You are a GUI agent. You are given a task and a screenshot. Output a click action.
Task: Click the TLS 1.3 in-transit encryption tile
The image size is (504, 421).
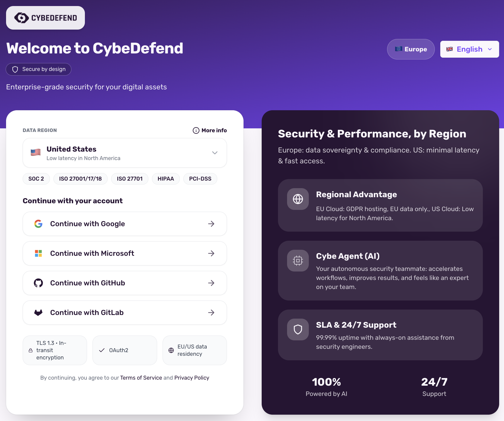55,350
